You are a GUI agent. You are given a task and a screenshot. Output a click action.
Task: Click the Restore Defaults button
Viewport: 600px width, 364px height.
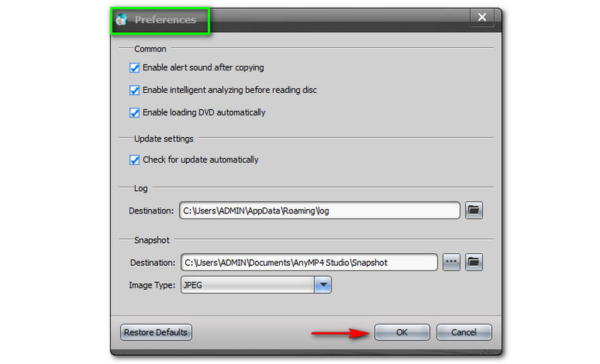click(156, 333)
